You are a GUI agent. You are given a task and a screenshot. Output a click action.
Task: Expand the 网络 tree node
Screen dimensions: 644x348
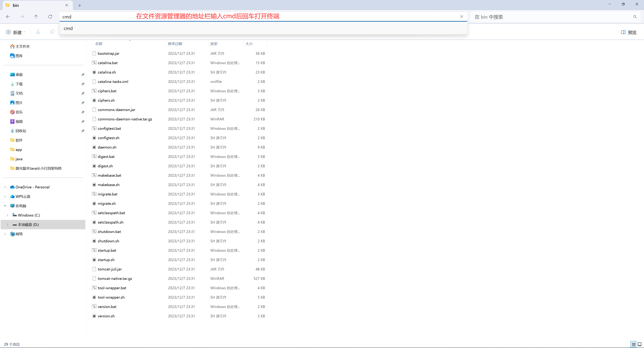click(5, 234)
